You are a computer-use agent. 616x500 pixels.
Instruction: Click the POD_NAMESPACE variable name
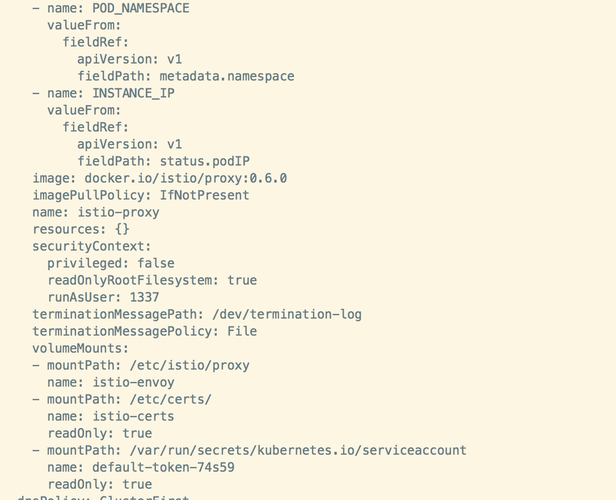[140, 8]
